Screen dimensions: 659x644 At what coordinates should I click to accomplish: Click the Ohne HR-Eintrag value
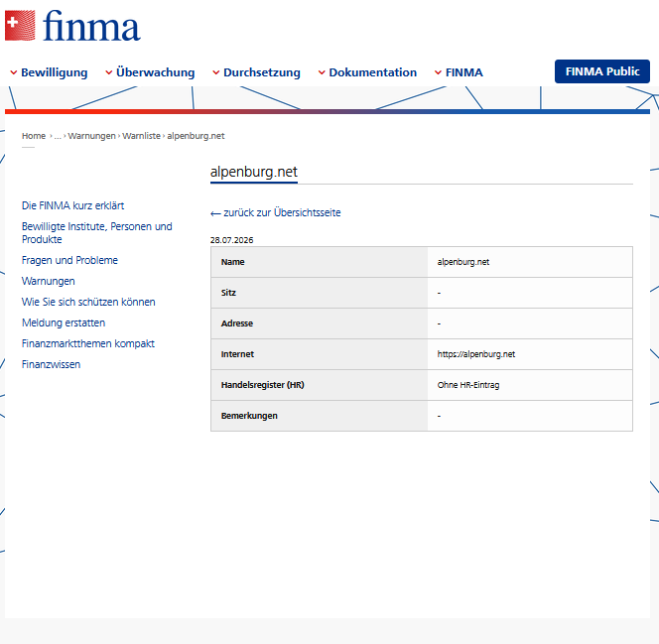(x=468, y=385)
